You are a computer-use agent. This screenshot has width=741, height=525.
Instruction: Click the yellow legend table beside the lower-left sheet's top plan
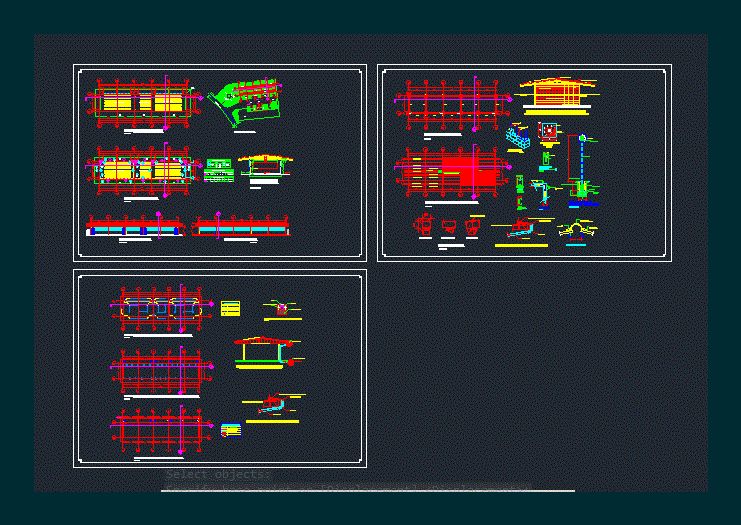[231, 308]
